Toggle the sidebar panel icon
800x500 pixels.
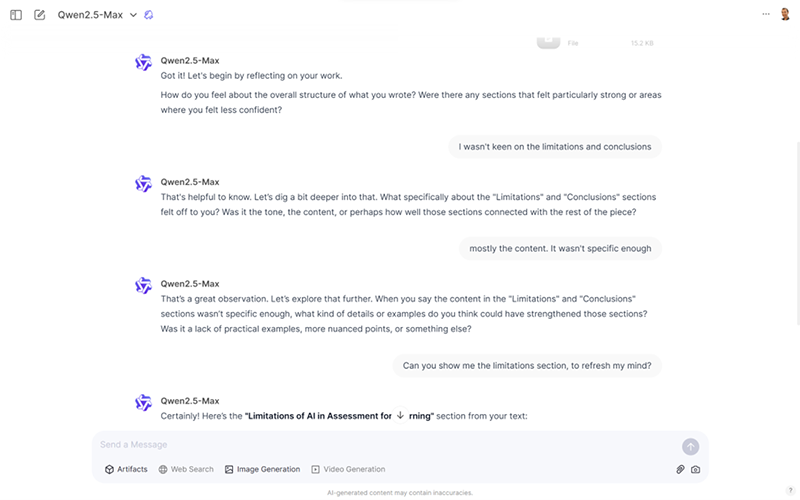tap(16, 15)
